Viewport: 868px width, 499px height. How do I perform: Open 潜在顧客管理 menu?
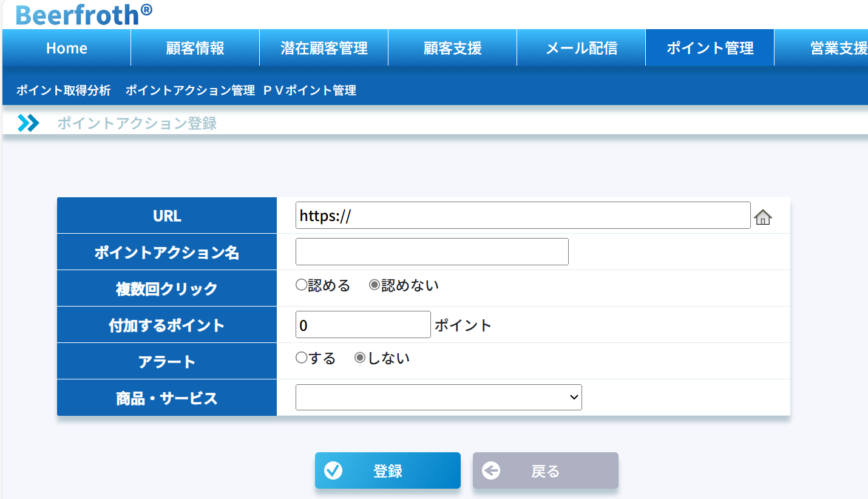[x=324, y=48]
